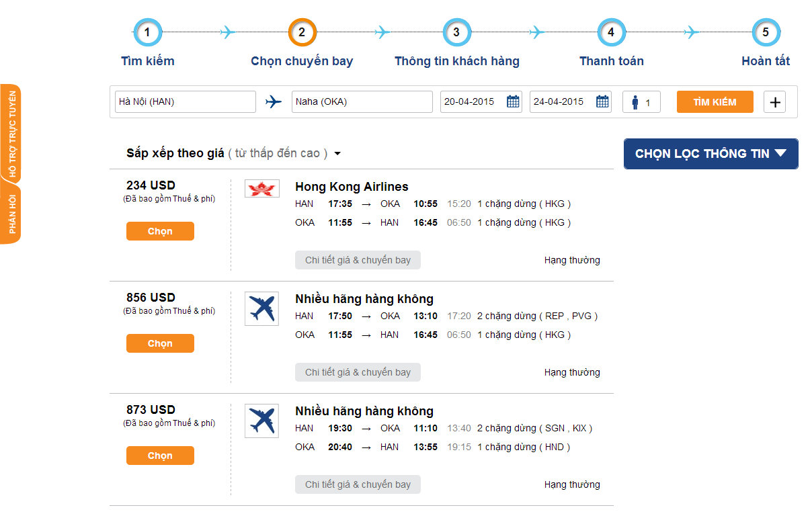This screenshot has height=516, width=812.
Task: Click the airplane icon for 873 USD flight
Action: (261, 421)
